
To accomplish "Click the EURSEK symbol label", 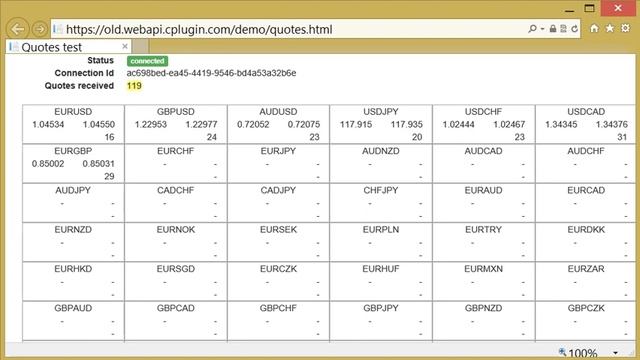I will point(278,230).
